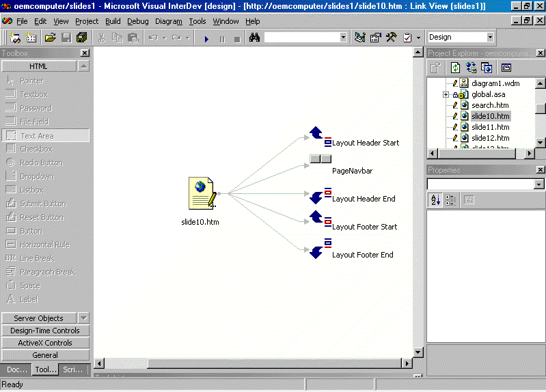This screenshot has width=546, height=392.
Task: Expand the global.asa tree node
Action: [446, 94]
